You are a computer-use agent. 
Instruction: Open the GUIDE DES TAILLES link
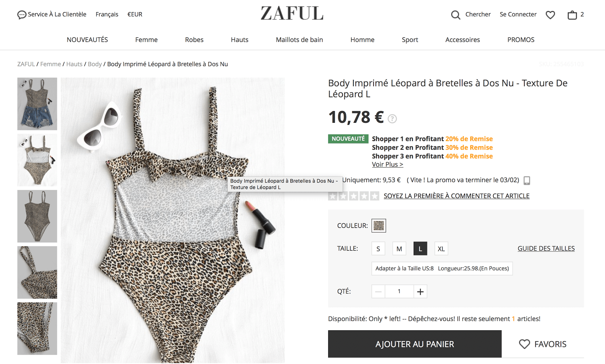click(546, 248)
